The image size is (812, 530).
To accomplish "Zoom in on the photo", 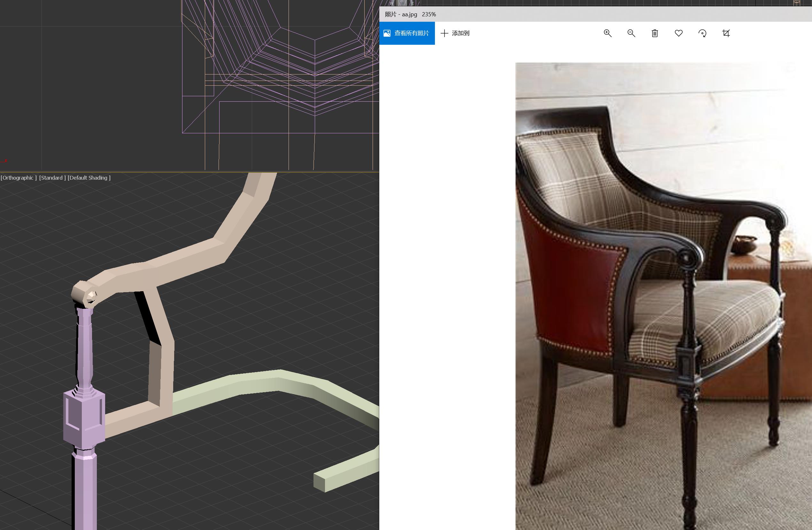I will pos(607,33).
